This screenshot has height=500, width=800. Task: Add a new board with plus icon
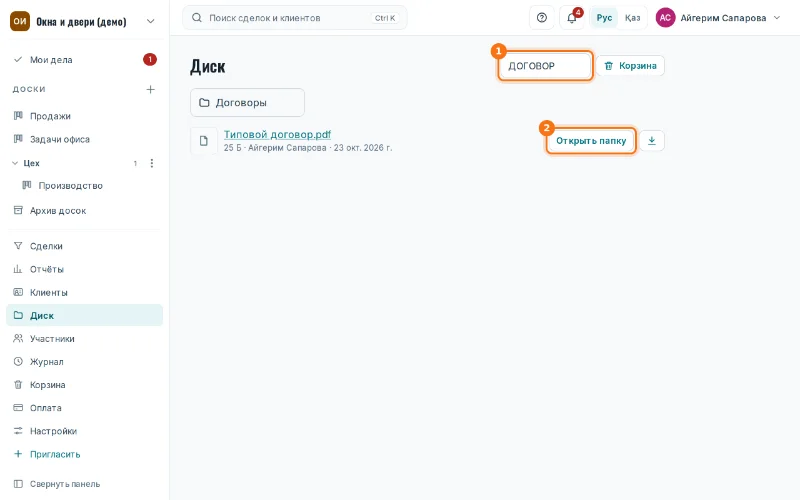tap(150, 89)
